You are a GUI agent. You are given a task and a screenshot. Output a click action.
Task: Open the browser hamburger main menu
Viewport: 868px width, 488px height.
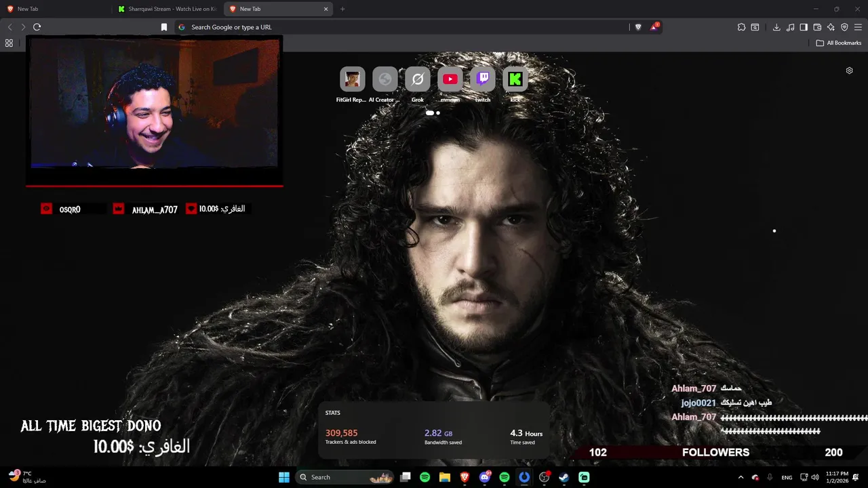[858, 27]
